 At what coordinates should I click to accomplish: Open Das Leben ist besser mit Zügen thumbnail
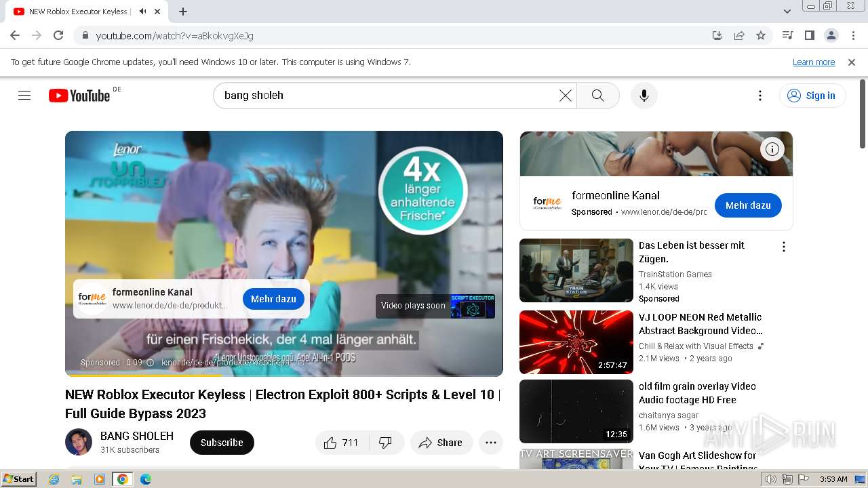tap(576, 270)
